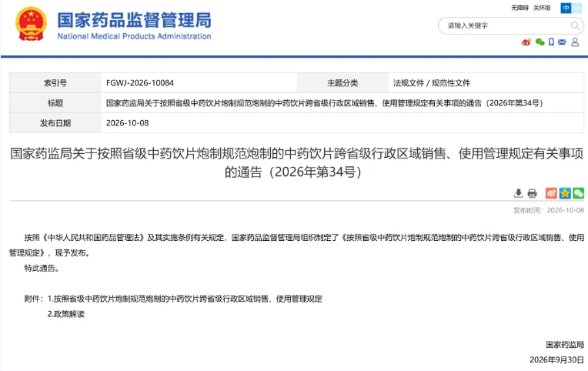Screen dimensions: 588x371
Task: Click 国家药品监督管理局 site title
Action: [x=134, y=19]
